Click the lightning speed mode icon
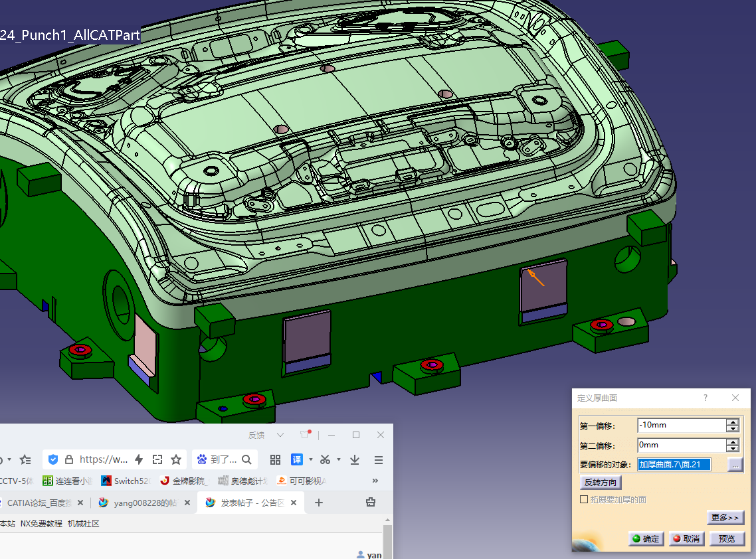This screenshot has height=559, width=756. click(x=139, y=459)
